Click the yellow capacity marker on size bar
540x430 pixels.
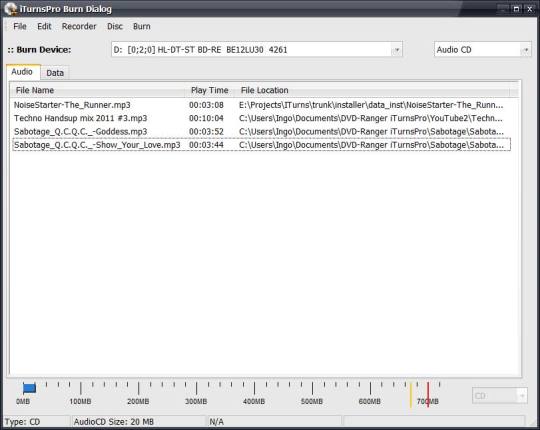[x=411, y=395]
